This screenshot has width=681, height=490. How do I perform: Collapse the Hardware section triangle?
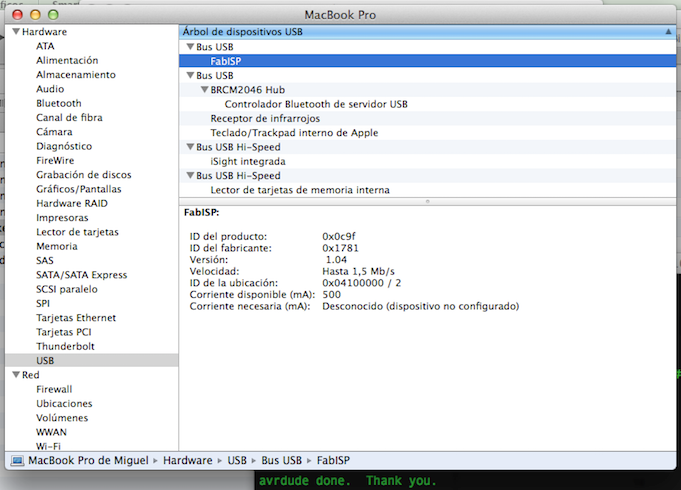16,32
